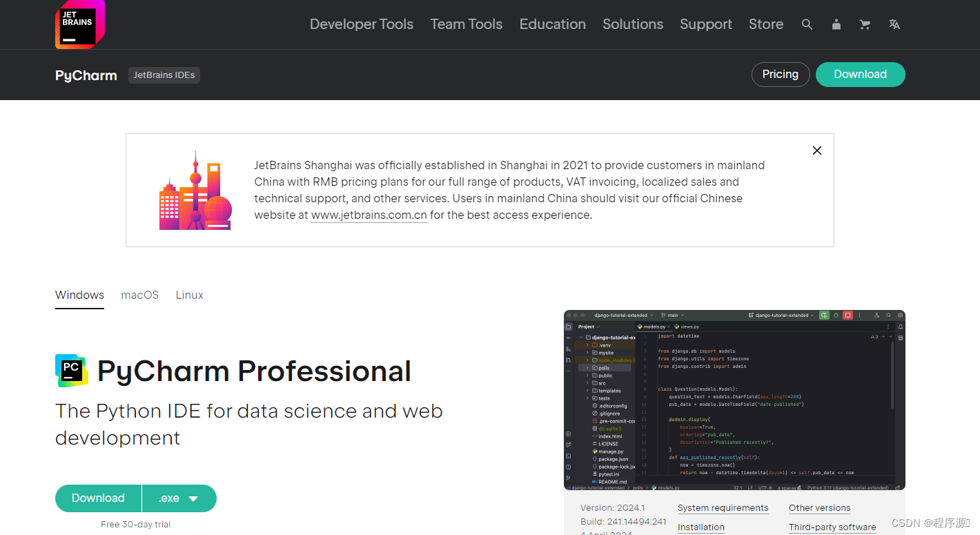The height and width of the screenshot is (535, 980).
Task: Open the Developer Tools menu
Action: coord(362,24)
